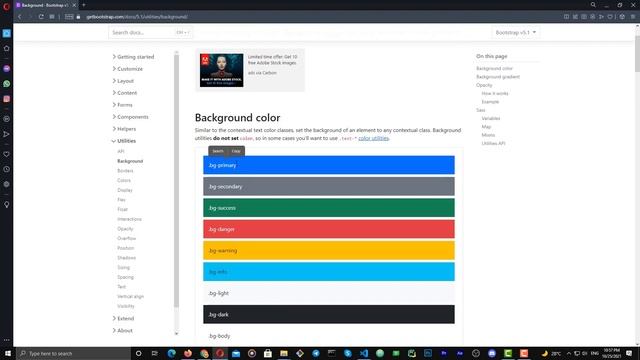Viewport: 640px width, 360px height.
Task: Expand the Getting started section
Action: click(x=133, y=57)
